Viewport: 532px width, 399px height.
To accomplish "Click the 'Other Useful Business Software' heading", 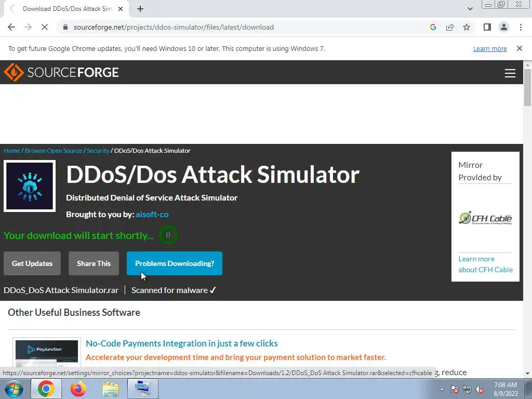I will tap(74, 312).
